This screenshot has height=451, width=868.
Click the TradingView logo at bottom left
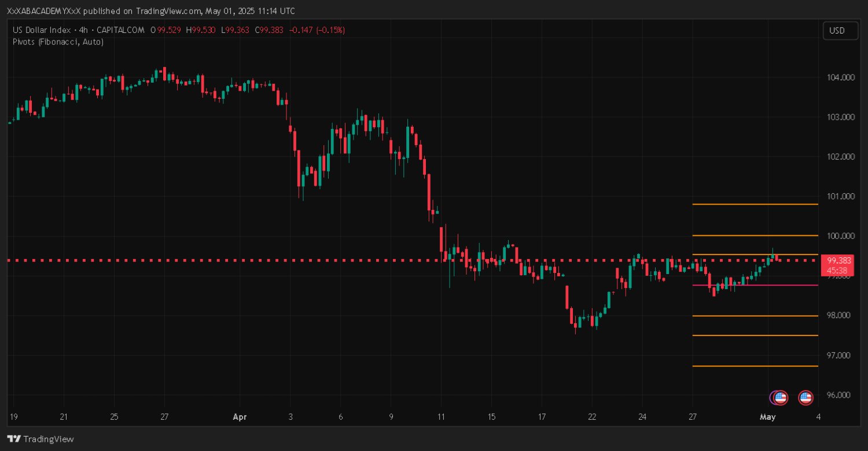pyautogui.click(x=41, y=439)
